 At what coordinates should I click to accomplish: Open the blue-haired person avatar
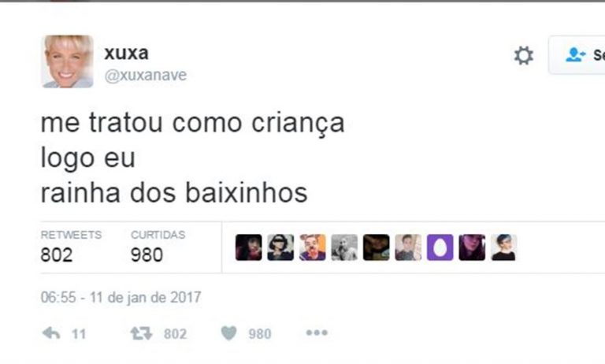coord(503,247)
